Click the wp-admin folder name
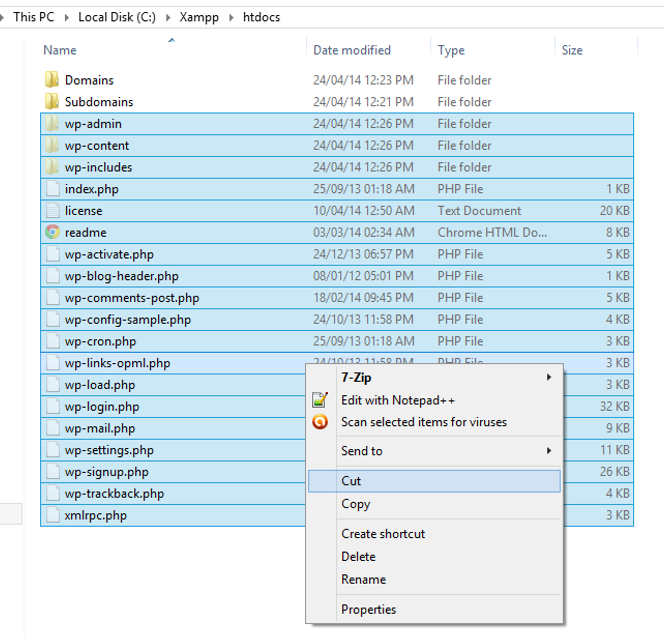This screenshot has height=638, width=664. tap(93, 124)
